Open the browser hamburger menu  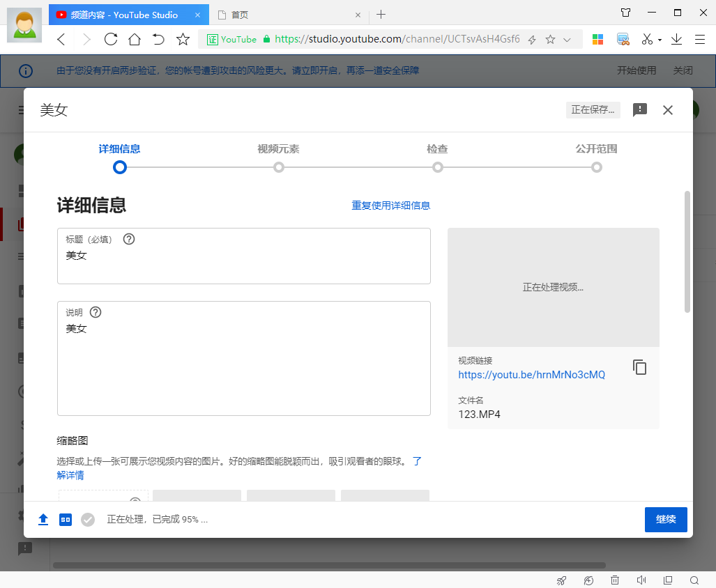[x=700, y=39]
